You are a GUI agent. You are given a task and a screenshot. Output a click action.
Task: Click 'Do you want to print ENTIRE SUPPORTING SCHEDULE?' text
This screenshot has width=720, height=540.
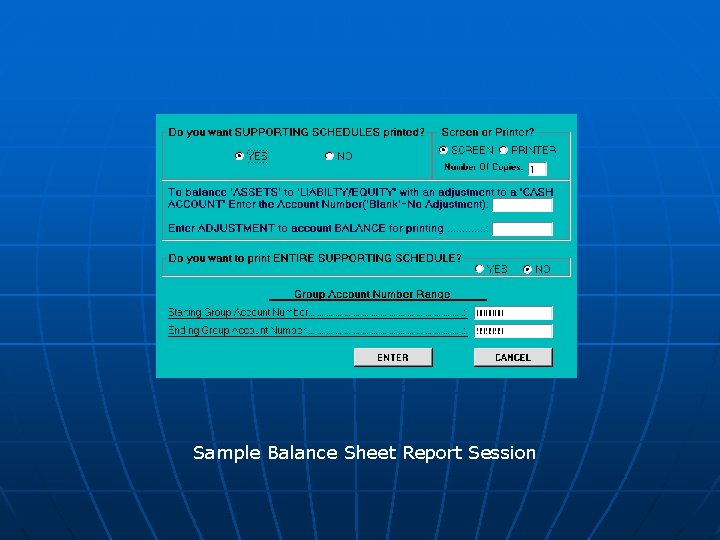click(315, 258)
